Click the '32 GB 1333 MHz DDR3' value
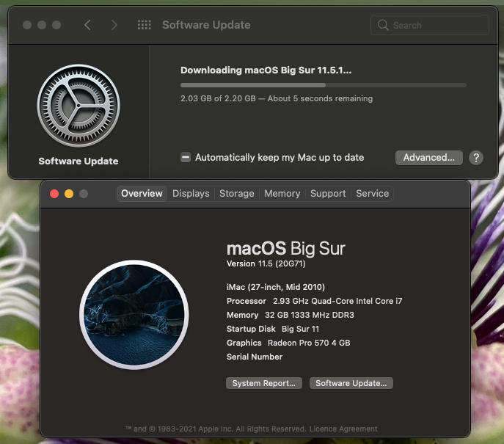This screenshot has height=444, width=504. pyautogui.click(x=309, y=315)
